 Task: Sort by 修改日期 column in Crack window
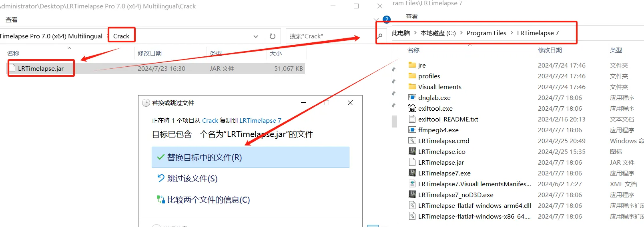pyautogui.click(x=150, y=53)
